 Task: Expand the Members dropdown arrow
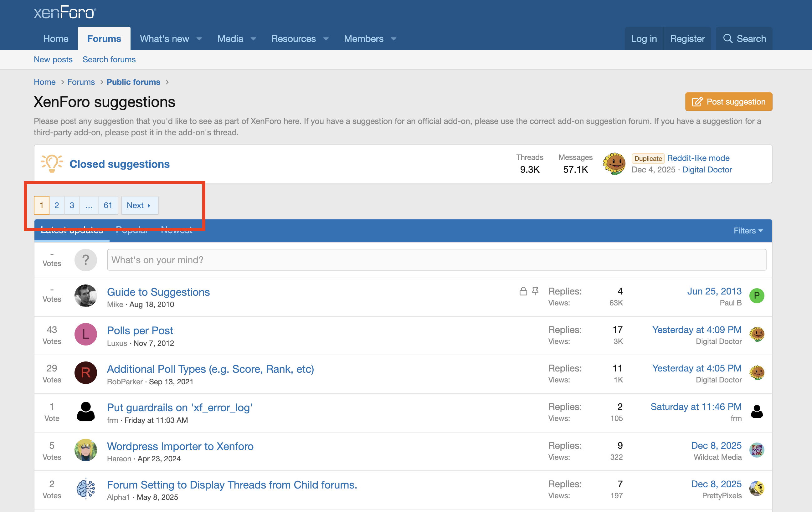click(x=393, y=39)
